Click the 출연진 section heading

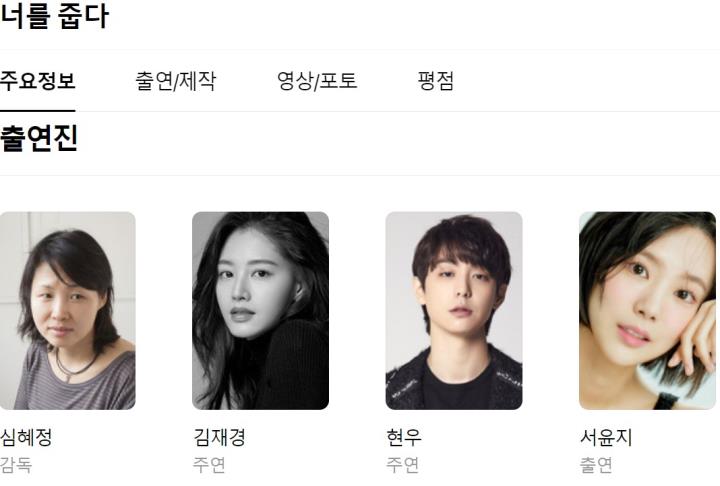tap(39, 138)
